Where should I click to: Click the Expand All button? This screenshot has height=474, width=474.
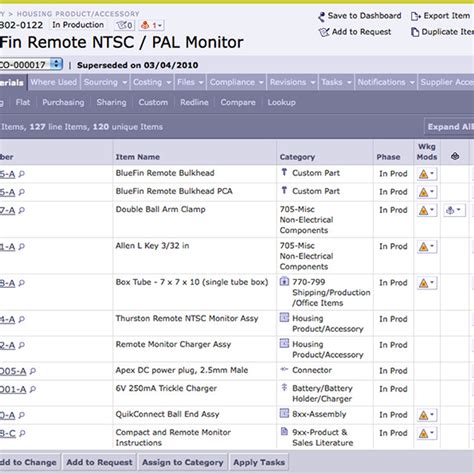450,127
